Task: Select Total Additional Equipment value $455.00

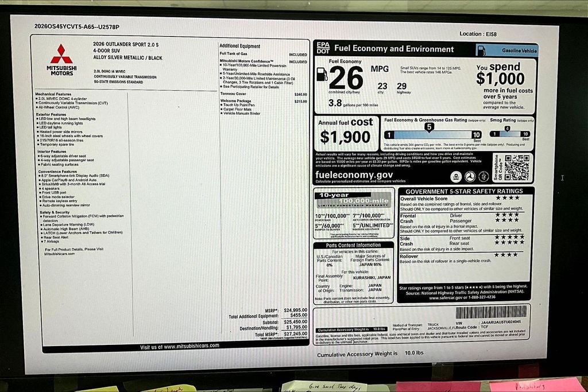Action: [x=299, y=316]
